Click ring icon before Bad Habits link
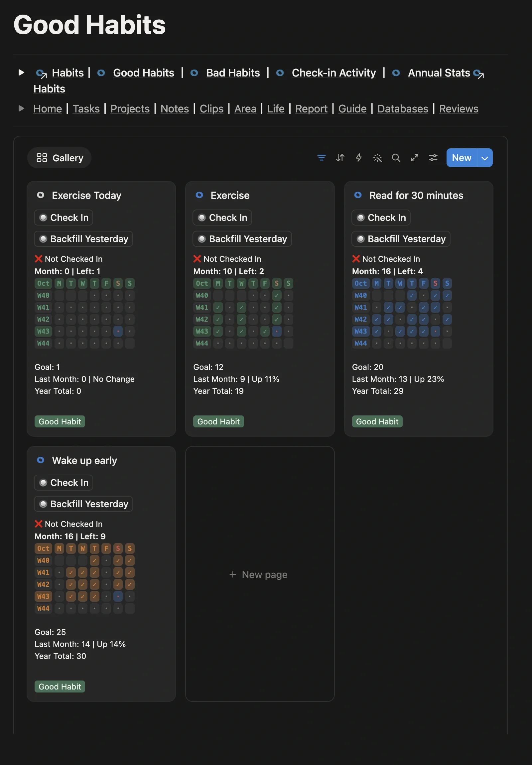532x765 pixels. pyautogui.click(x=194, y=73)
